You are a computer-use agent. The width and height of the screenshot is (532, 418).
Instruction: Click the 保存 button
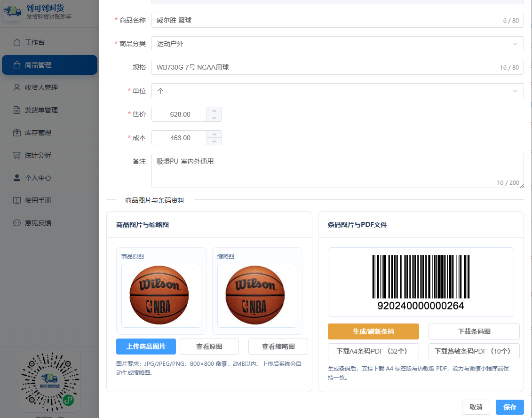click(509, 407)
